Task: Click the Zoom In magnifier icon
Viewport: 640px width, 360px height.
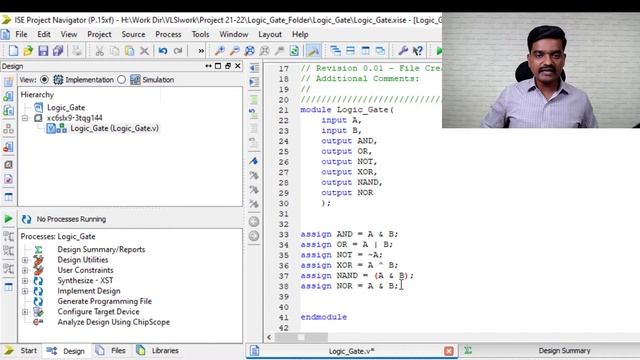Action: pyautogui.click(x=220, y=51)
